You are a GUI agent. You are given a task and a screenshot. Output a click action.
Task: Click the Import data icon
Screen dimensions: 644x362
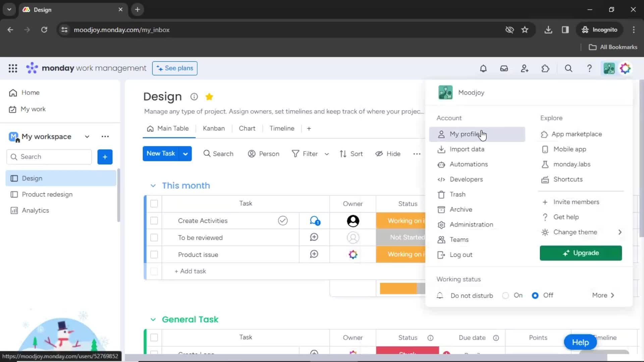pyautogui.click(x=441, y=149)
